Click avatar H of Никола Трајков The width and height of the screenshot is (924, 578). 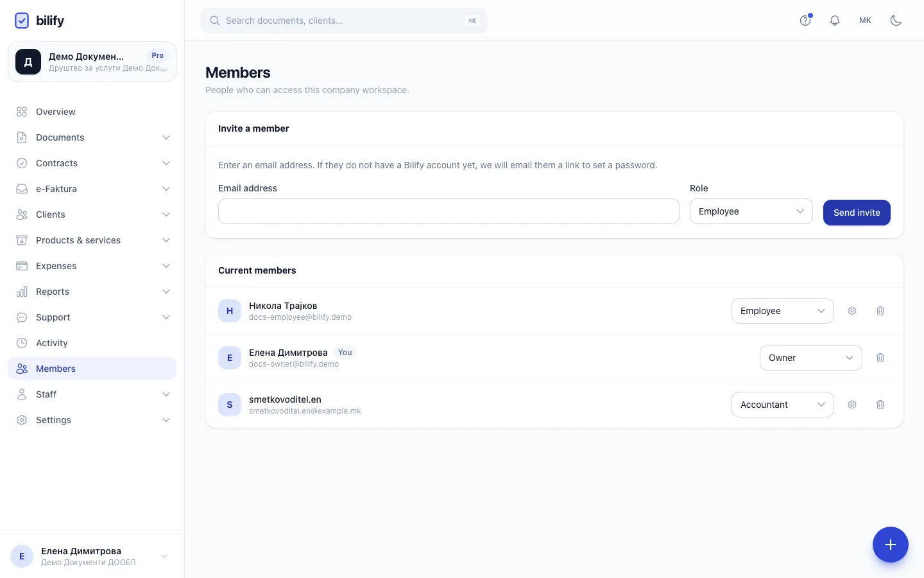click(x=230, y=311)
